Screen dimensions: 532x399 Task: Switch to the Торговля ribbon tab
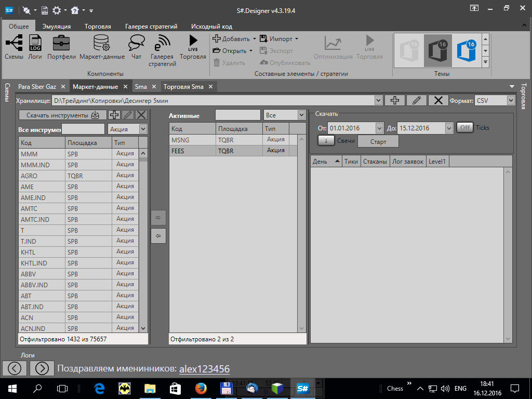pos(98,26)
